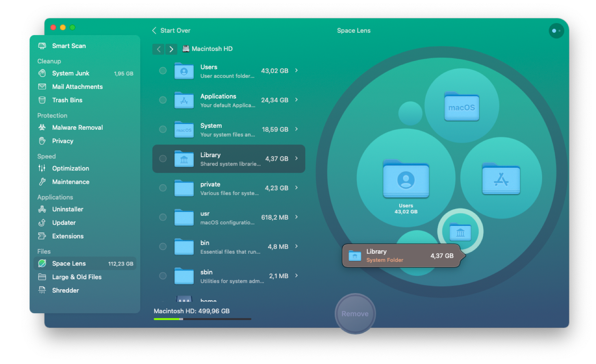Click the 'Macintosh HD: 499,96 GB' text
The height and width of the screenshot is (364, 596).
tap(192, 311)
